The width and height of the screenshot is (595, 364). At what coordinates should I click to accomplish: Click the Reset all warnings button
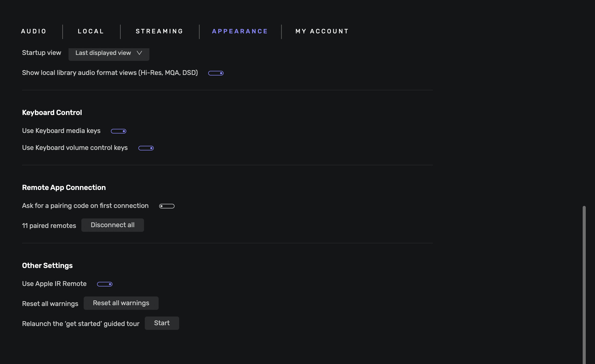click(121, 303)
